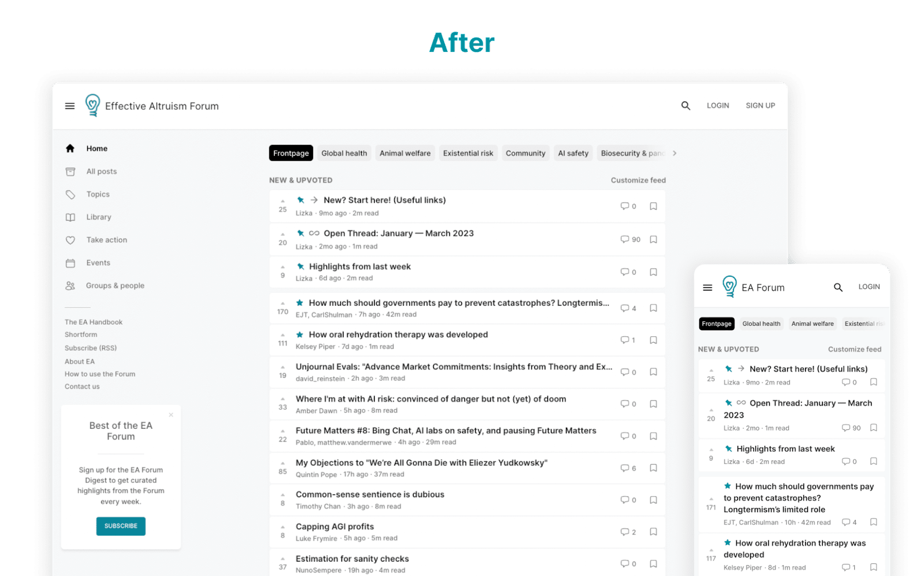
Task: Click the Events calendar icon
Action: pos(70,263)
